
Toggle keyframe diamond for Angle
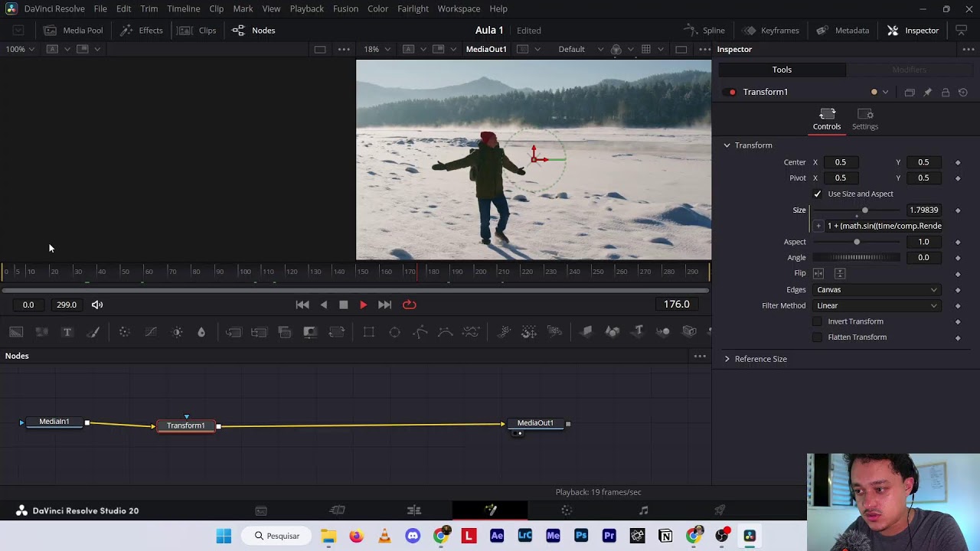958,258
